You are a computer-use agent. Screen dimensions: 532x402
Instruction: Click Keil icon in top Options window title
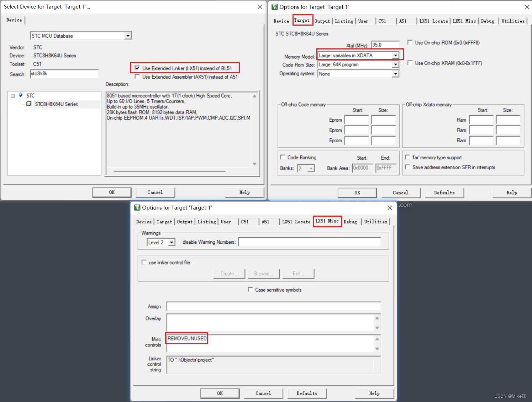point(275,7)
